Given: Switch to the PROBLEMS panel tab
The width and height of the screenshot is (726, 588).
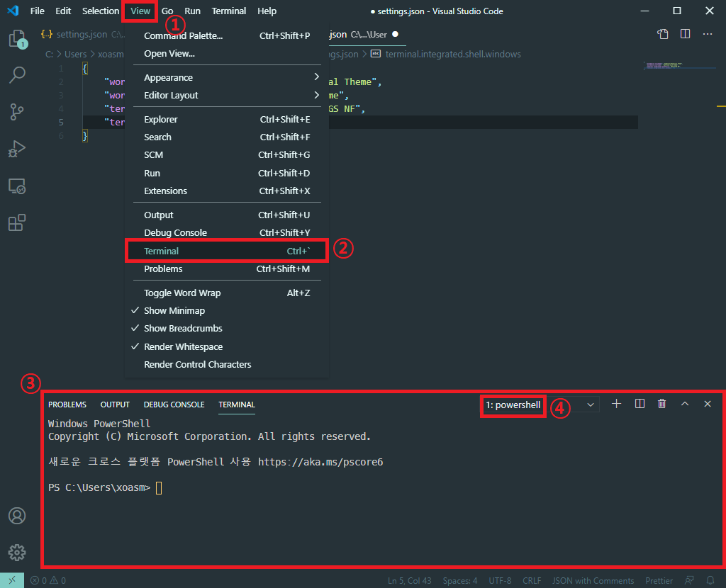Looking at the screenshot, I should click(x=67, y=405).
